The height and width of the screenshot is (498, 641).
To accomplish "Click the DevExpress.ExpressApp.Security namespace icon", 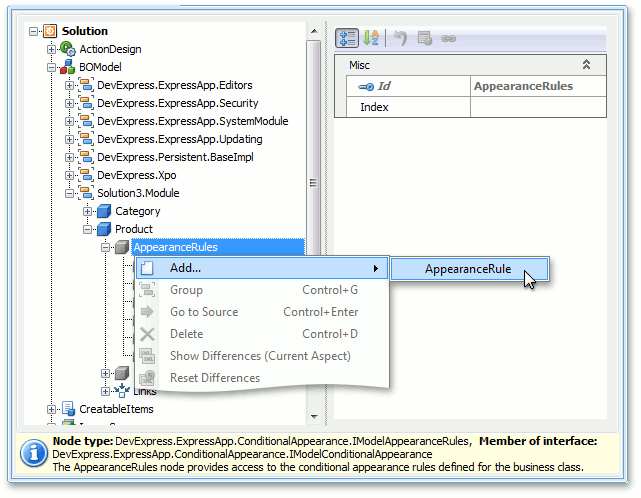I will 86,103.
